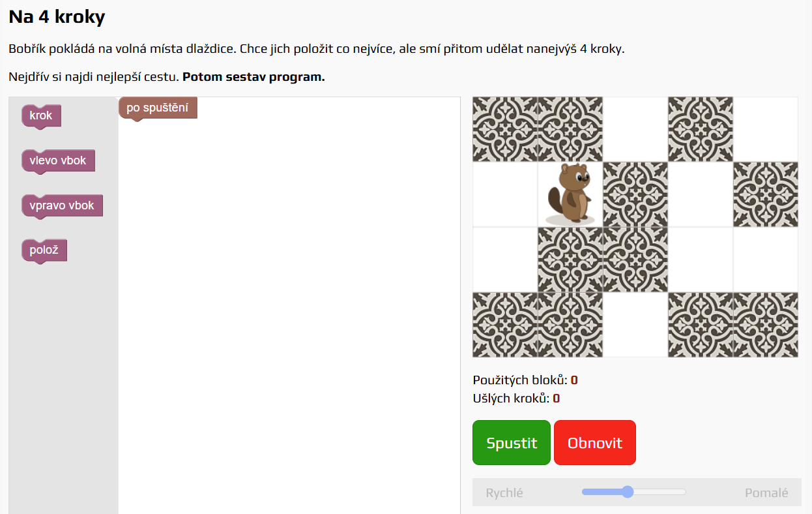812x514 pixels.
Task: Select the 'krok' block in the palette
Action: (41, 115)
